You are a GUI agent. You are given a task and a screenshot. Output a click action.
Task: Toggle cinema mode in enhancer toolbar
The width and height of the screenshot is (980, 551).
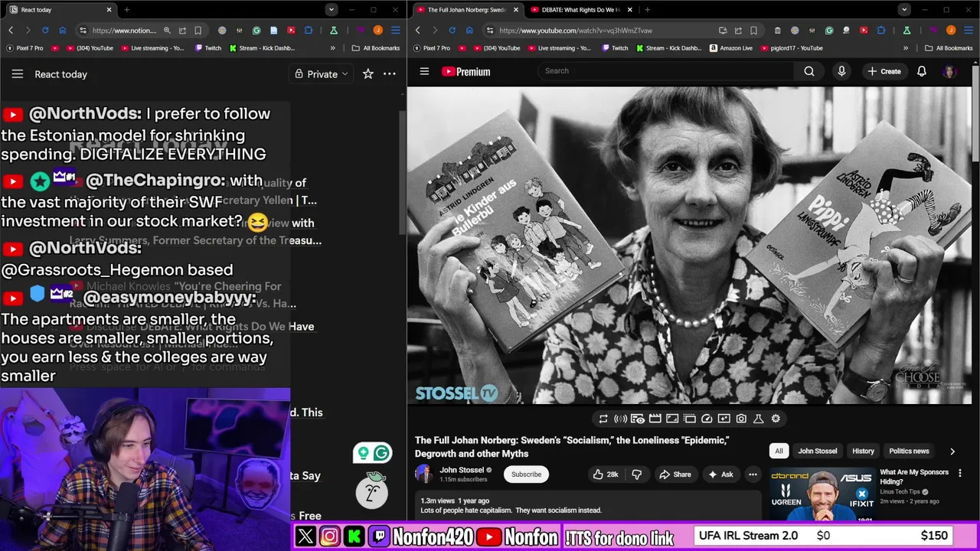pyautogui.click(x=655, y=419)
